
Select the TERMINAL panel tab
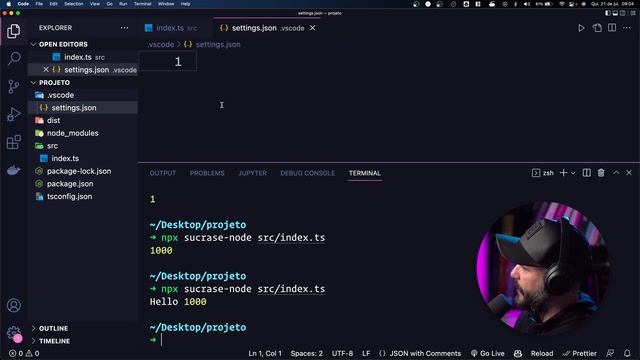pos(364,173)
